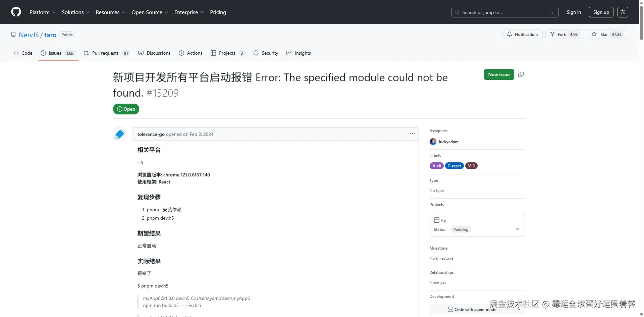Switch to the Actions tab

(191, 53)
